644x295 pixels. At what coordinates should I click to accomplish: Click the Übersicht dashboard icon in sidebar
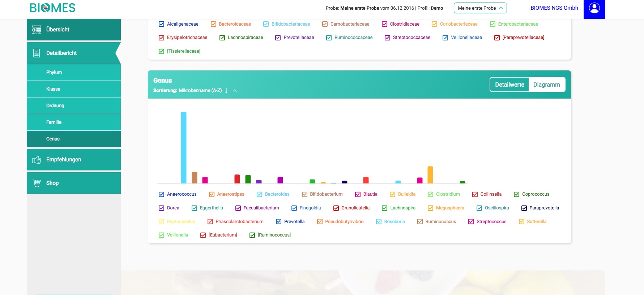[37, 30]
